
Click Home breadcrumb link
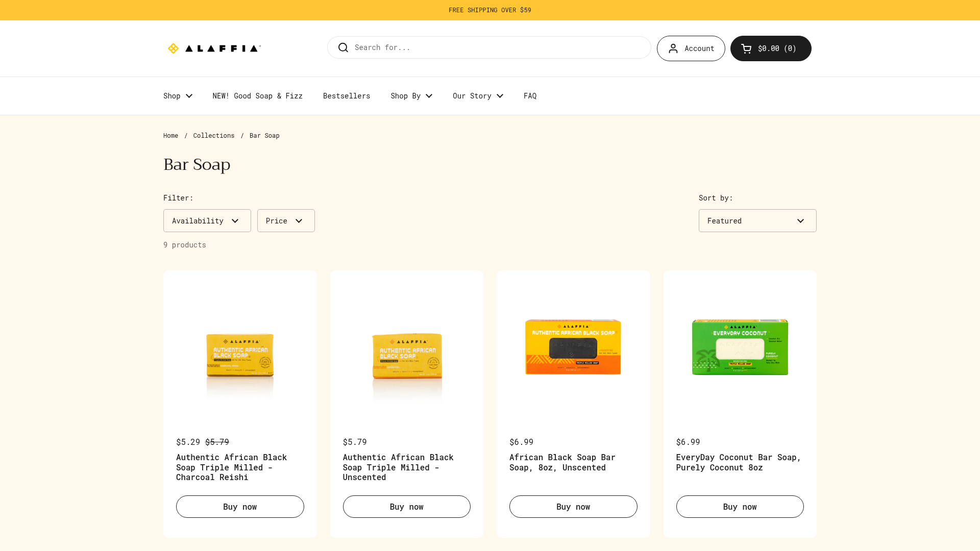(x=170, y=136)
